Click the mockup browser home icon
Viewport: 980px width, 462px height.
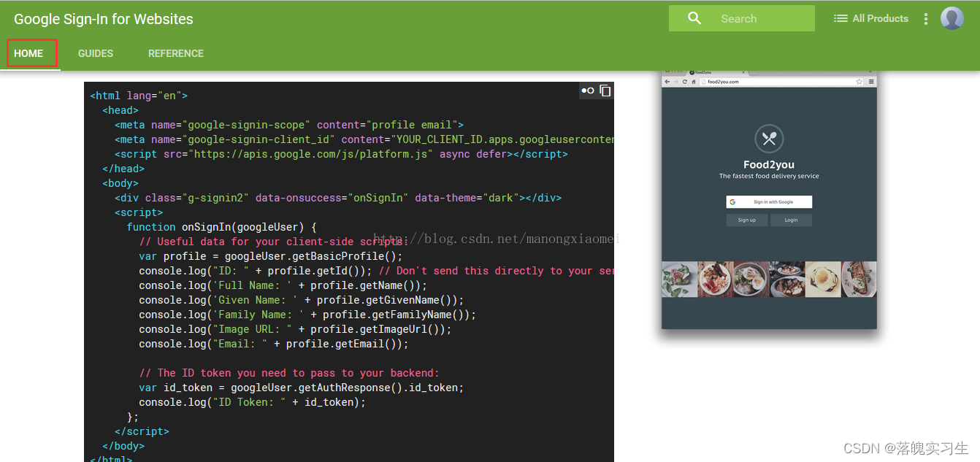[x=694, y=82]
